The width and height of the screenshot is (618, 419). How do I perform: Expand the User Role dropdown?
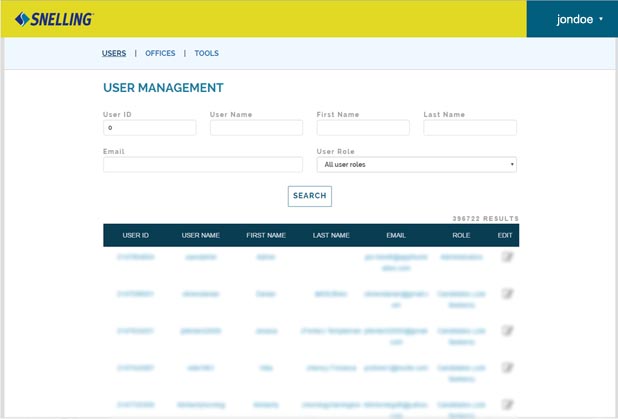[416, 164]
